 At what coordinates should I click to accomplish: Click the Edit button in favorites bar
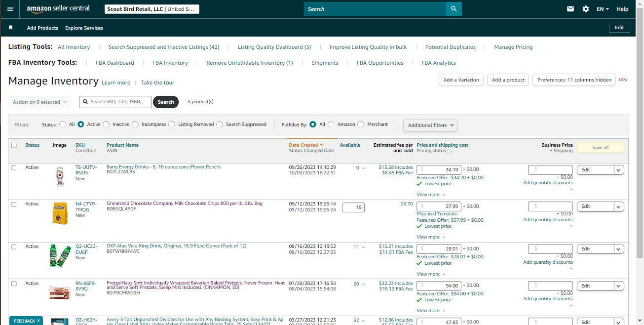[x=619, y=28]
